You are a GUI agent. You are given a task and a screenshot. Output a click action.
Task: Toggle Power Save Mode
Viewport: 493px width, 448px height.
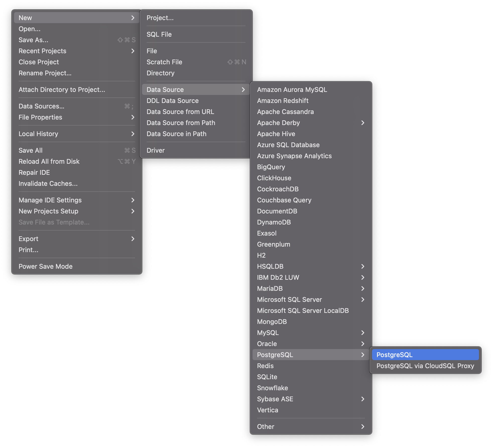[x=45, y=266]
